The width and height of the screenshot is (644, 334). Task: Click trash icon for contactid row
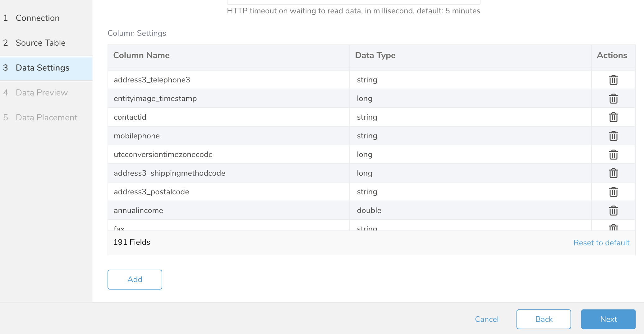point(613,117)
